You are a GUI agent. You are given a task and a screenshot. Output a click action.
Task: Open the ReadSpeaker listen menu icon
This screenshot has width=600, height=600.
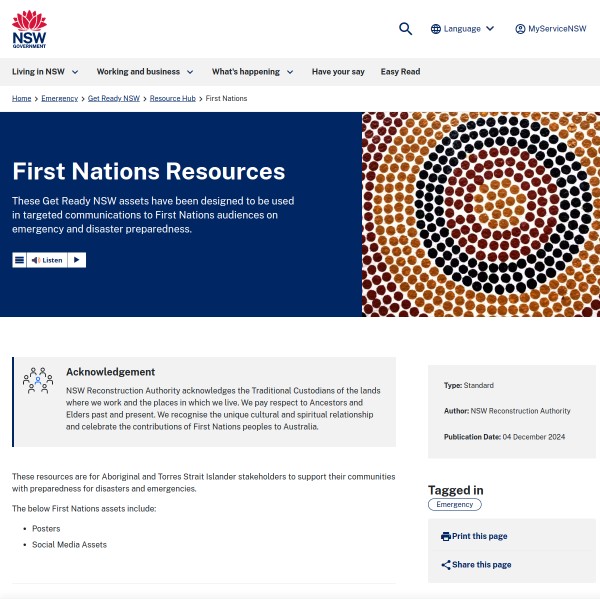click(19, 260)
